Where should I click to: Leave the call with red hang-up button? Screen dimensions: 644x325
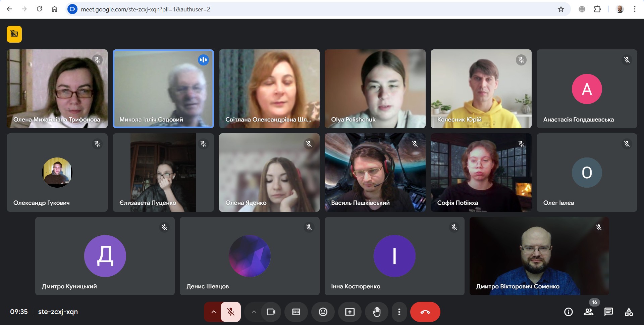click(425, 312)
